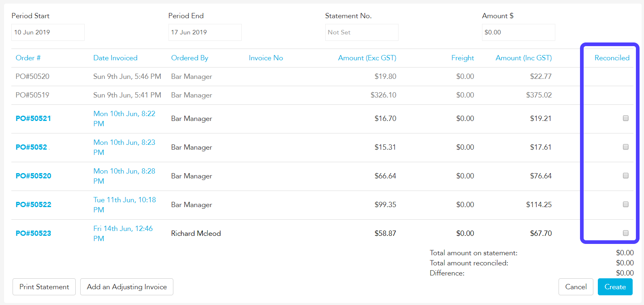644x305 pixels.
Task: Click inc-GST amount $17.61
Action: (541, 147)
